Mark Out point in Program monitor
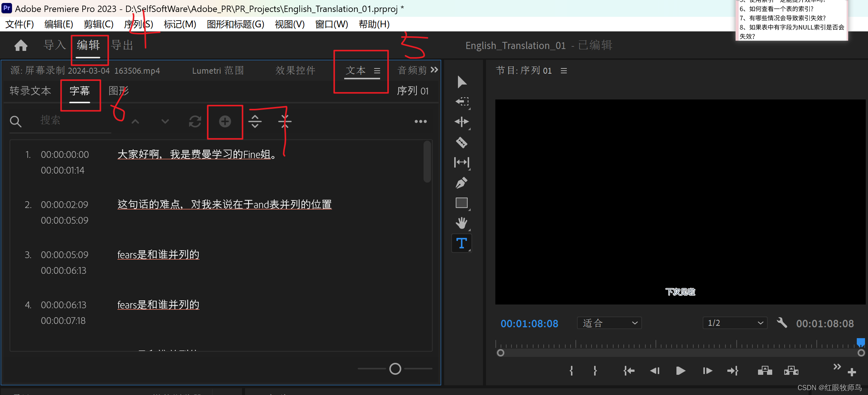 [595, 371]
